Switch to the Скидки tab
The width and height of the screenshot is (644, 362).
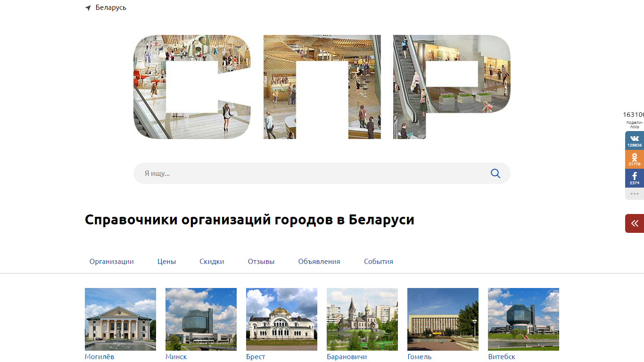[x=212, y=262]
